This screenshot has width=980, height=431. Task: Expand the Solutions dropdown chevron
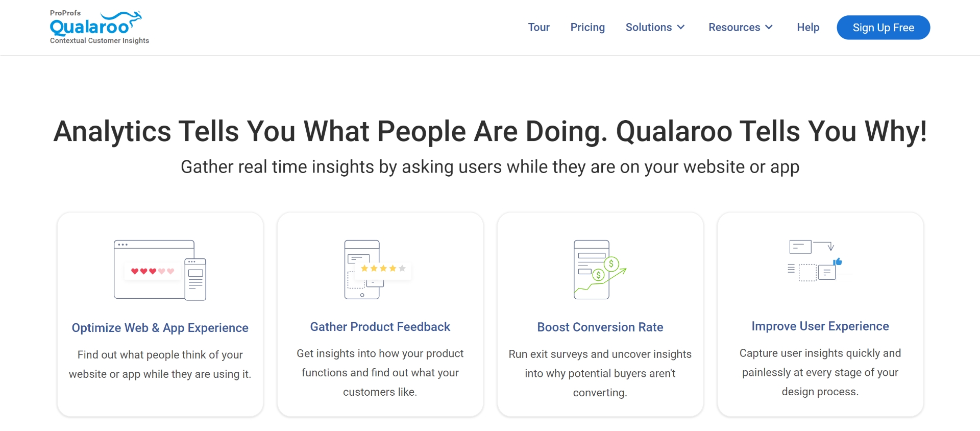click(681, 28)
